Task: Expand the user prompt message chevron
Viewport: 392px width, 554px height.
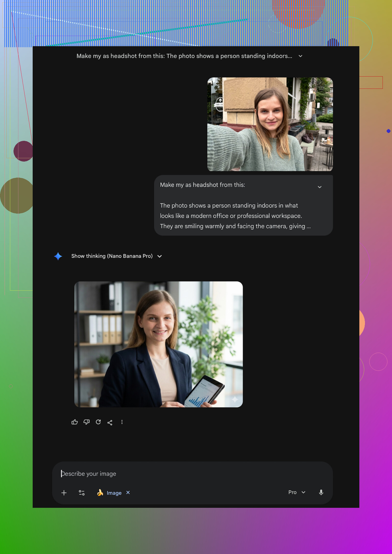Action: point(320,187)
